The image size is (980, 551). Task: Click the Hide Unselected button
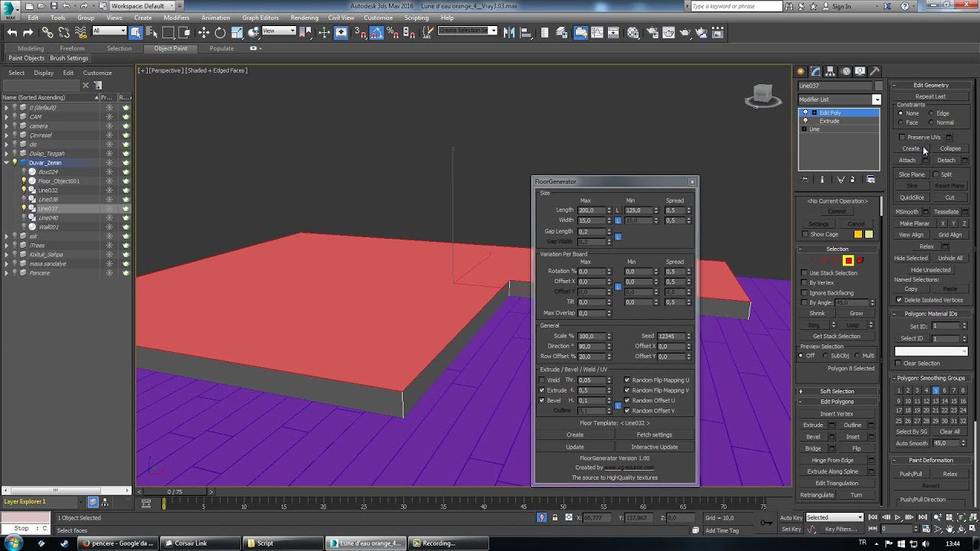[x=930, y=270]
